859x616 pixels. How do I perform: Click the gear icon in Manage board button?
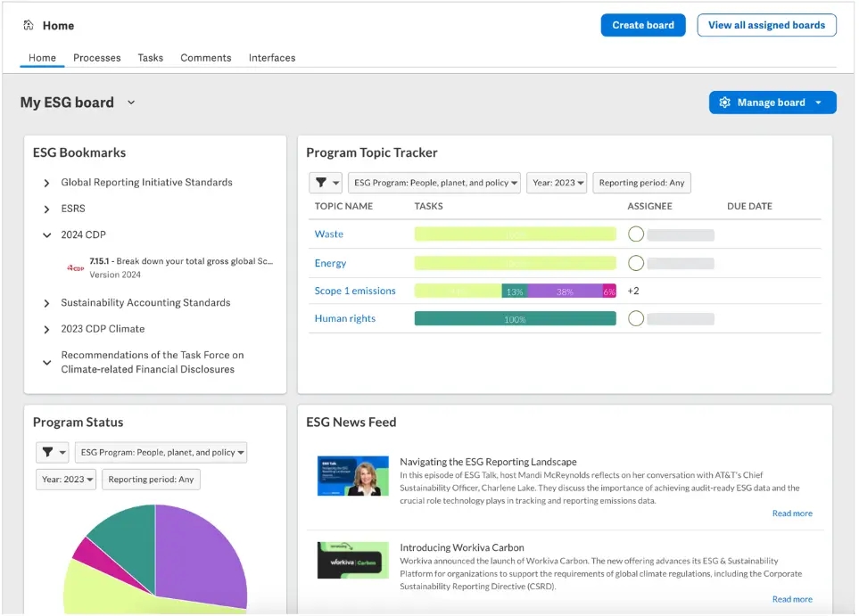725,103
